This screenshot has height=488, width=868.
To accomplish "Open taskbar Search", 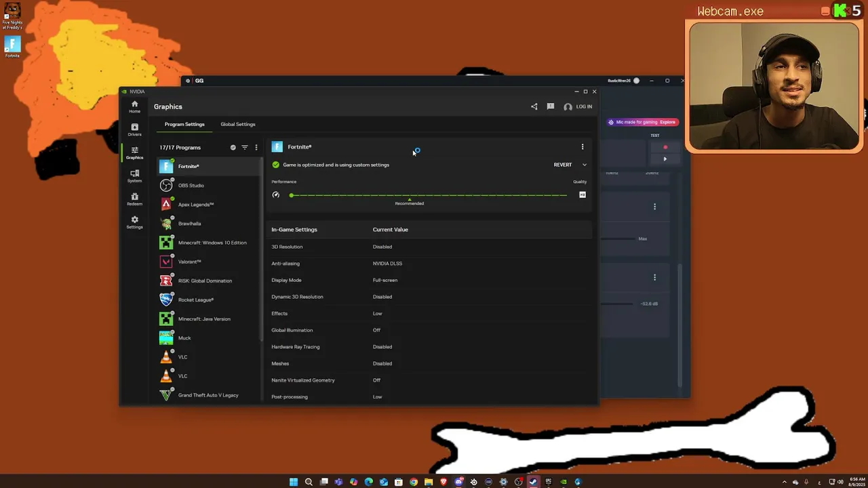I will 309,482.
